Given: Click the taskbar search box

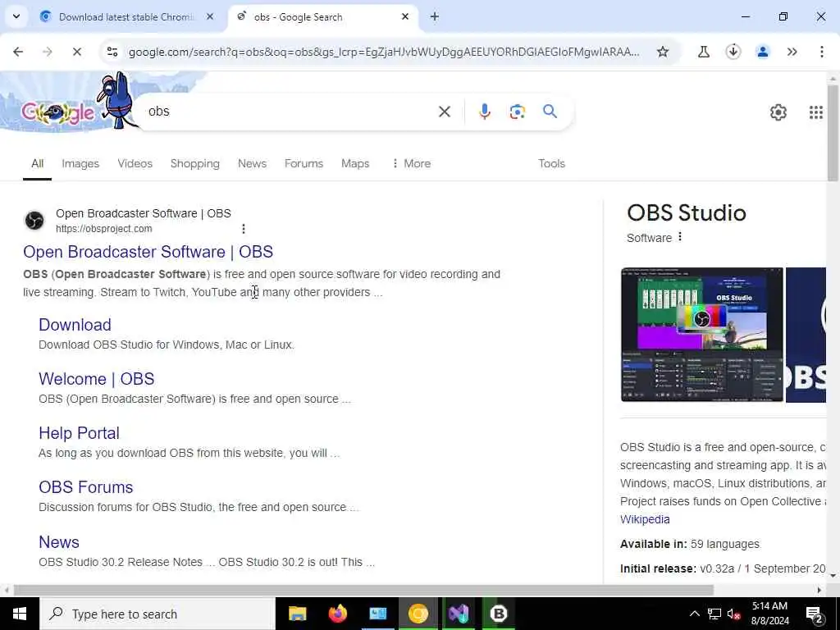Looking at the screenshot, I should point(157,614).
